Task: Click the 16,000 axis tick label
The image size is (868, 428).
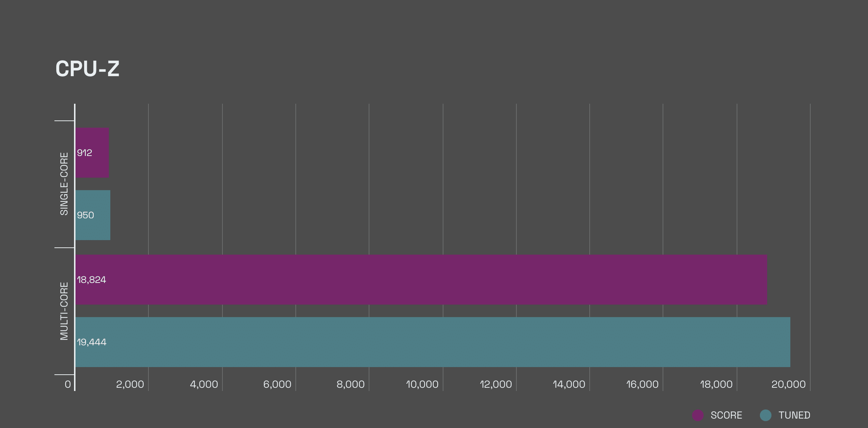Action: pyautogui.click(x=643, y=384)
